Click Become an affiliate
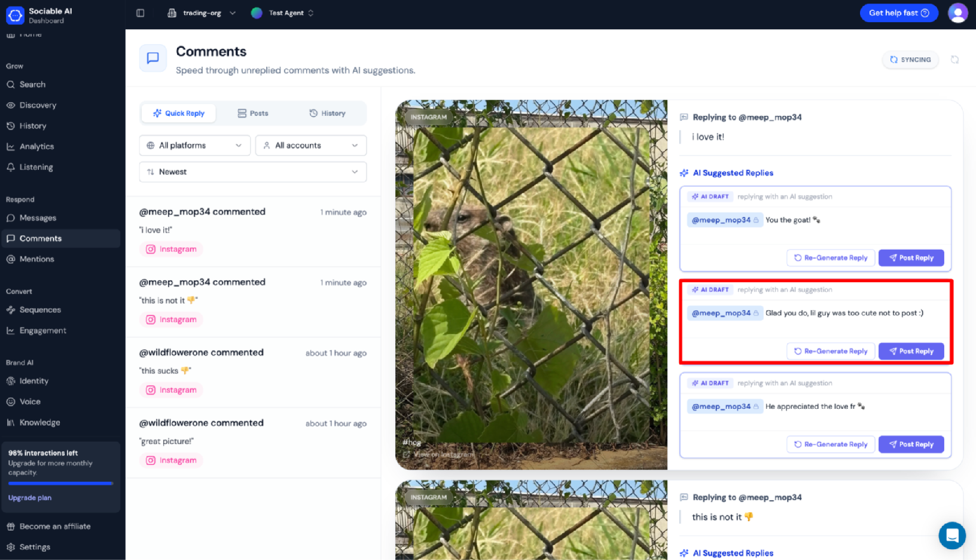Image resolution: width=976 pixels, height=560 pixels. pos(60,527)
